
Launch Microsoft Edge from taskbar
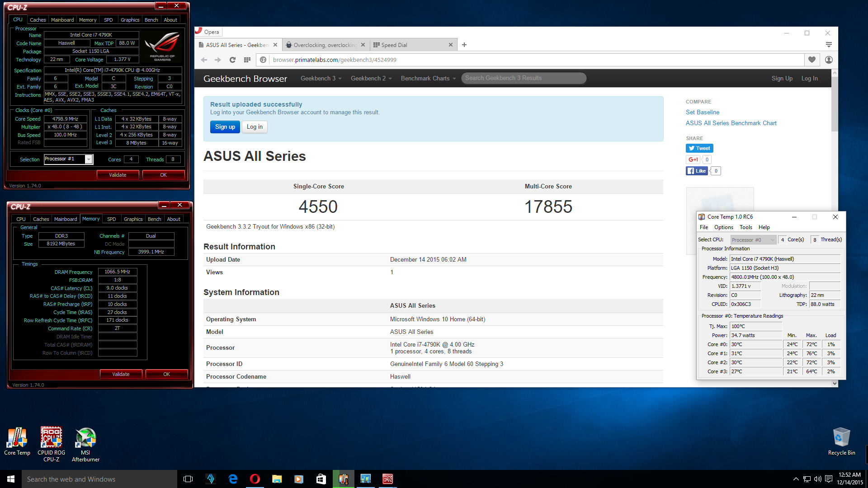[233, 479]
